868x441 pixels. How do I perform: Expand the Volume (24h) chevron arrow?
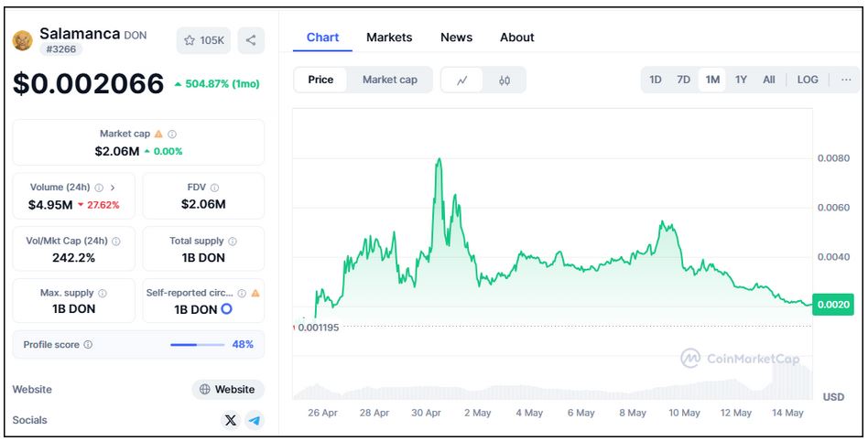click(113, 188)
